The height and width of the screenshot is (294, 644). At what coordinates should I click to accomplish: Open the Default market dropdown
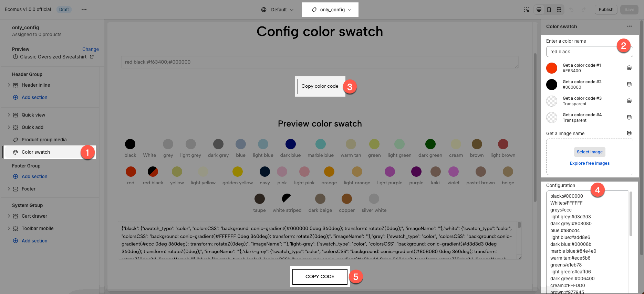[278, 10]
